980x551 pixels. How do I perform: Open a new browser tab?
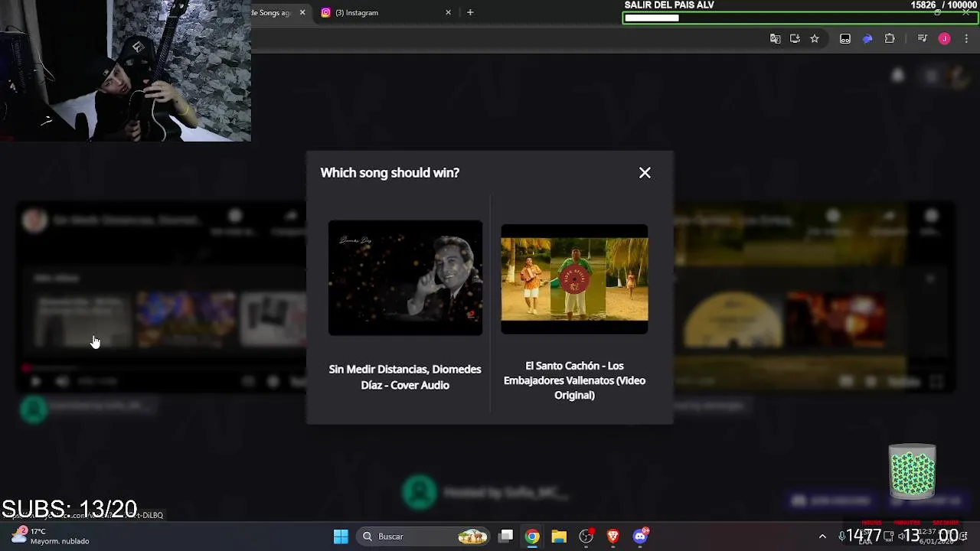pyautogui.click(x=470, y=12)
